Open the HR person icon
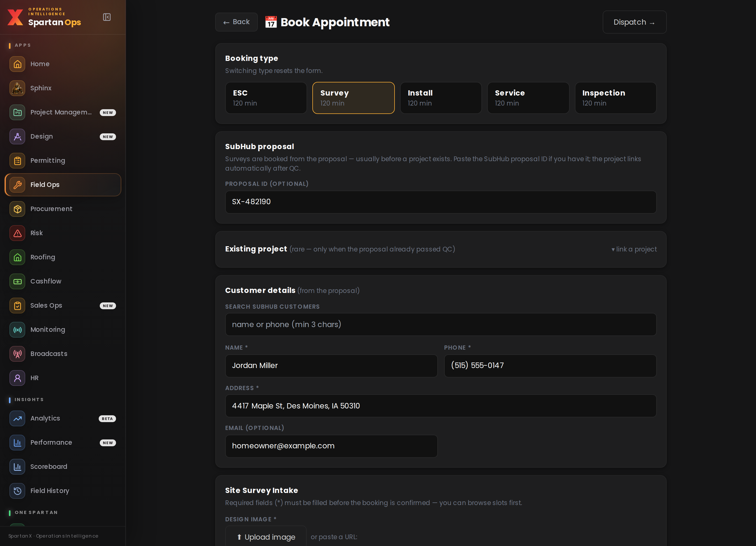This screenshot has width=756, height=546. click(17, 378)
